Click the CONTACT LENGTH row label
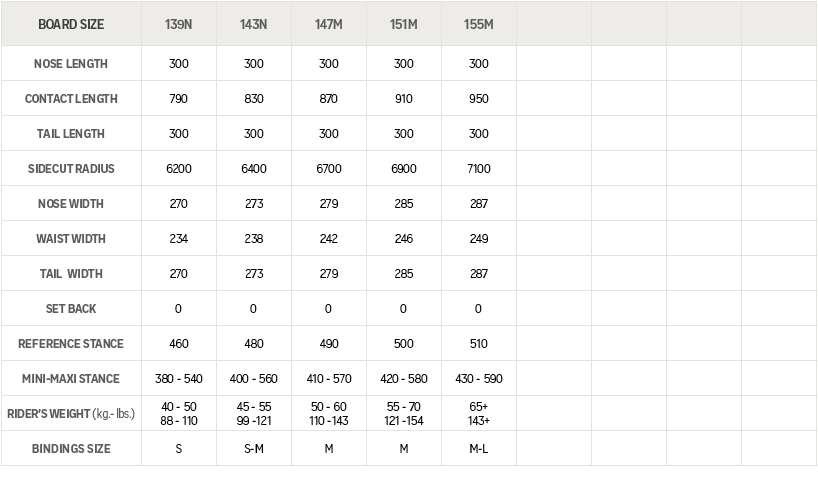The width and height of the screenshot is (818, 502). click(x=71, y=99)
